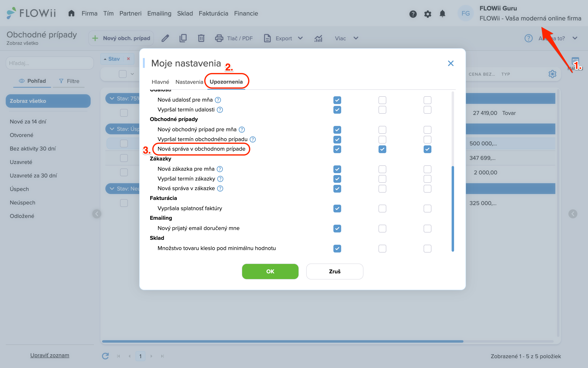Click Nový obch. prípad button
The height and width of the screenshot is (368, 588).
point(121,38)
